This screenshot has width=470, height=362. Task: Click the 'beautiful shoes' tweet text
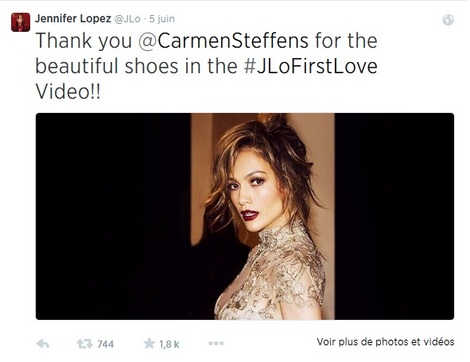coord(107,66)
